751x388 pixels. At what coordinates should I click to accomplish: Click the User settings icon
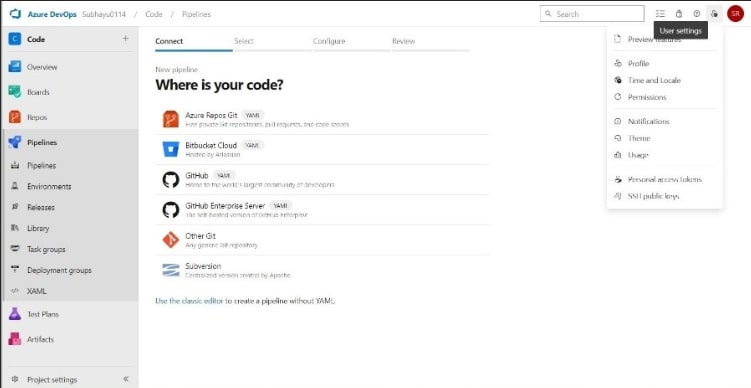[715, 14]
